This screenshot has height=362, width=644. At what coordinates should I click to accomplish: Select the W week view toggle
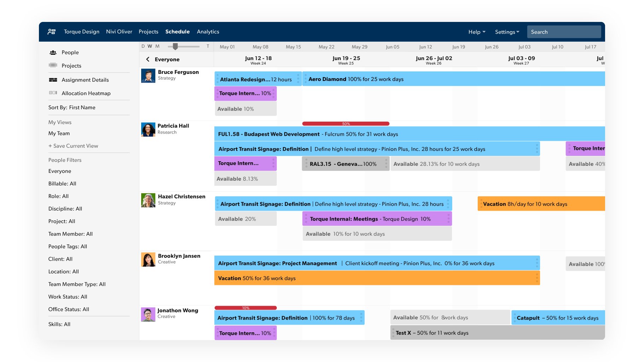click(150, 46)
